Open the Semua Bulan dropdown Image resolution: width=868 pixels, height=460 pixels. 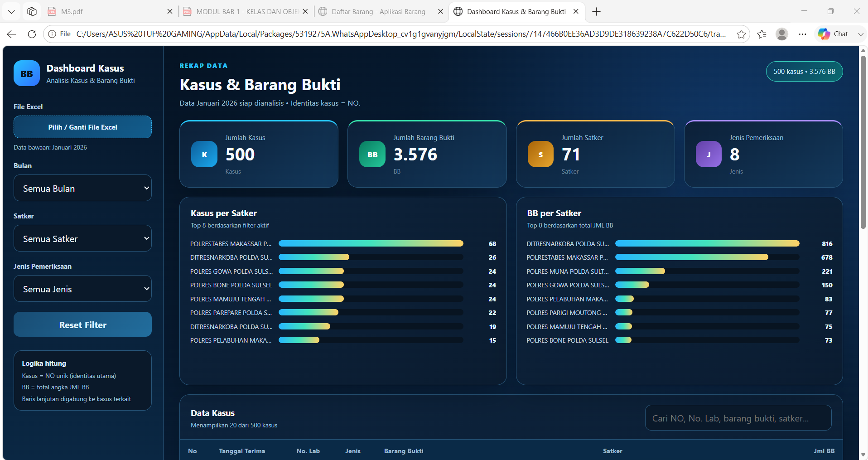pos(82,188)
